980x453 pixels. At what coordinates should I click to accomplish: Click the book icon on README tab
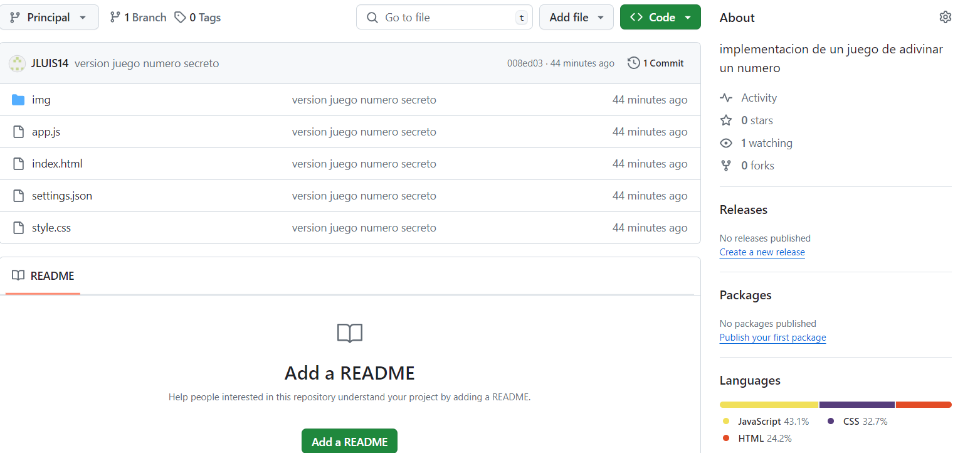tap(18, 275)
